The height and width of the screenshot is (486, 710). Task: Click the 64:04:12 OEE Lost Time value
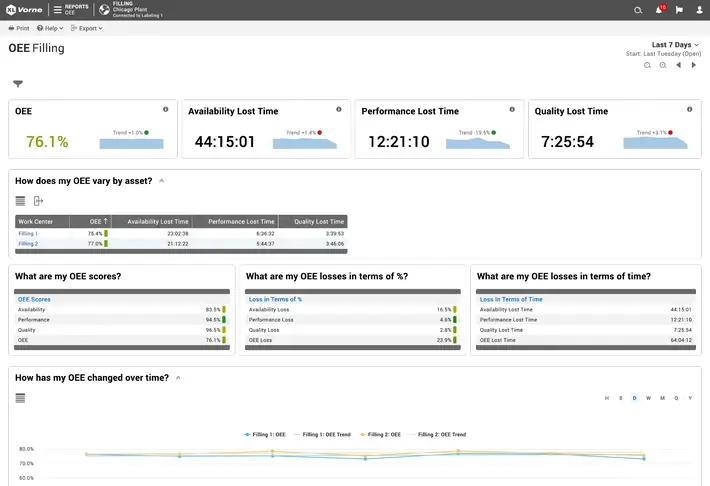click(681, 340)
